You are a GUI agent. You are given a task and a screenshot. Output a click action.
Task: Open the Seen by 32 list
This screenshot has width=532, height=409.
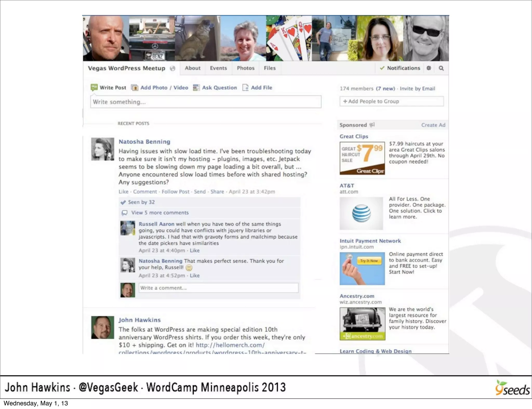coord(141,202)
